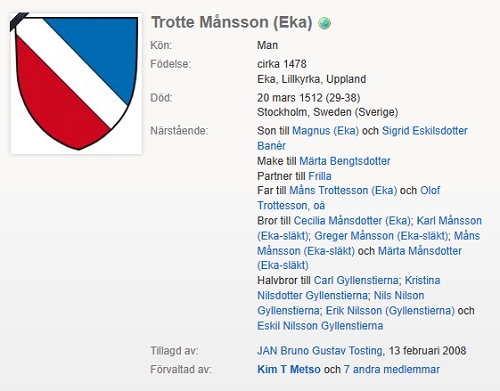Open half-brother Carl Gyllenstierna link

pos(356,280)
